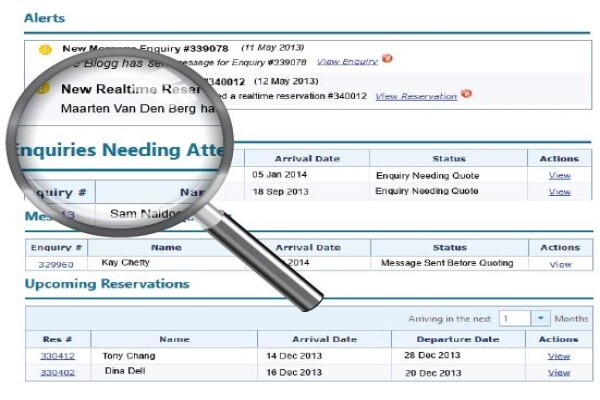The width and height of the screenshot is (600, 400).
Task: View Dina Dell's reservation
Action: click(x=559, y=372)
